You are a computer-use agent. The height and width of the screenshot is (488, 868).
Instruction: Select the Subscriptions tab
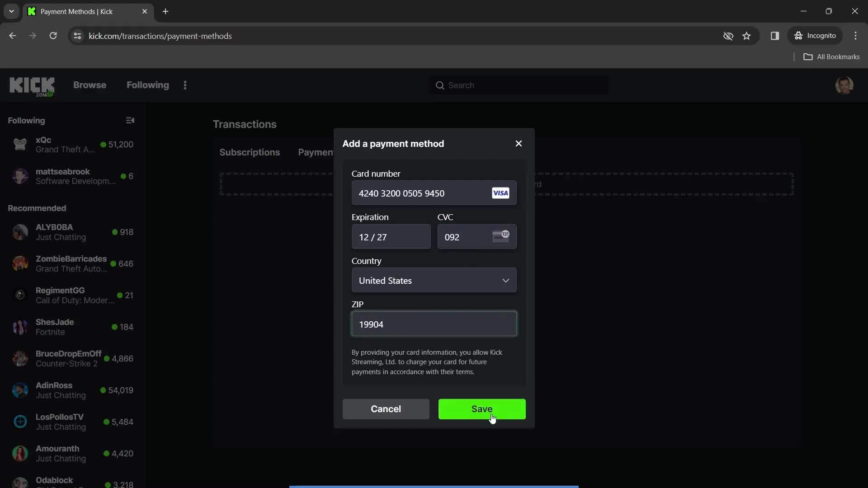click(249, 151)
